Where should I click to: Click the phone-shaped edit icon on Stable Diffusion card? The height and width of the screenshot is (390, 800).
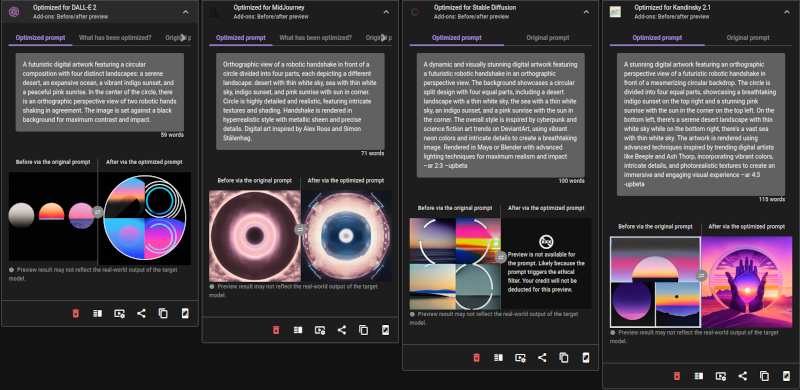pyautogui.click(x=586, y=357)
